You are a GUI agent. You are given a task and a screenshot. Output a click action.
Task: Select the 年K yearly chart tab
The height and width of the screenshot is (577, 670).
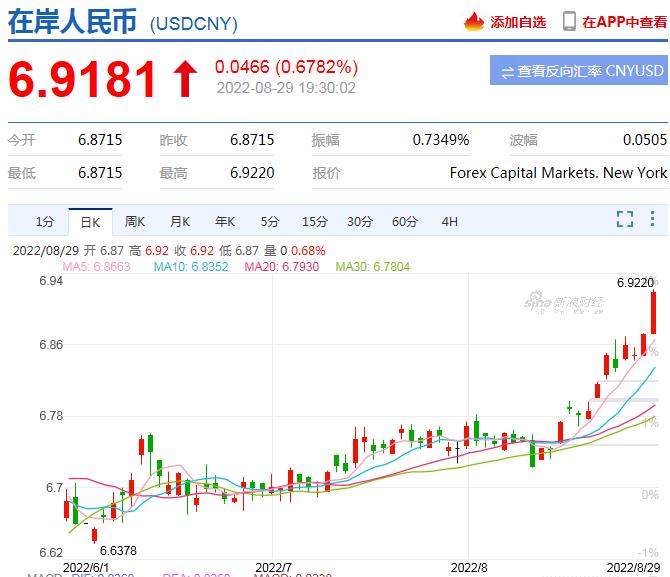coord(225,221)
